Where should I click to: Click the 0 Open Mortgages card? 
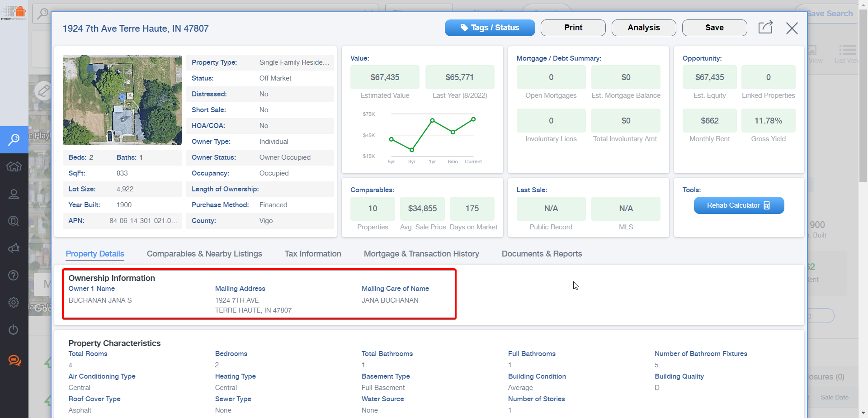coord(551,77)
